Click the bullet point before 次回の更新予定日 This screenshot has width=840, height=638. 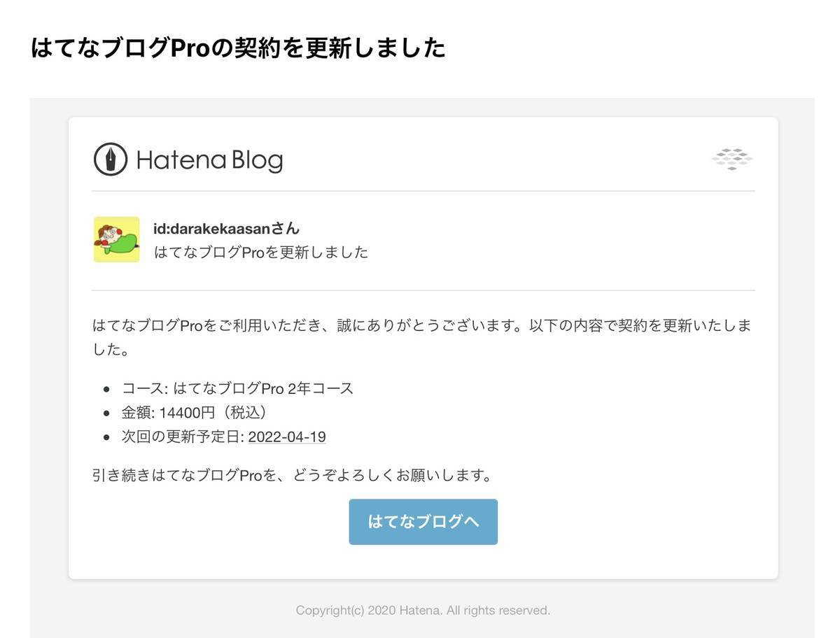tap(106, 438)
